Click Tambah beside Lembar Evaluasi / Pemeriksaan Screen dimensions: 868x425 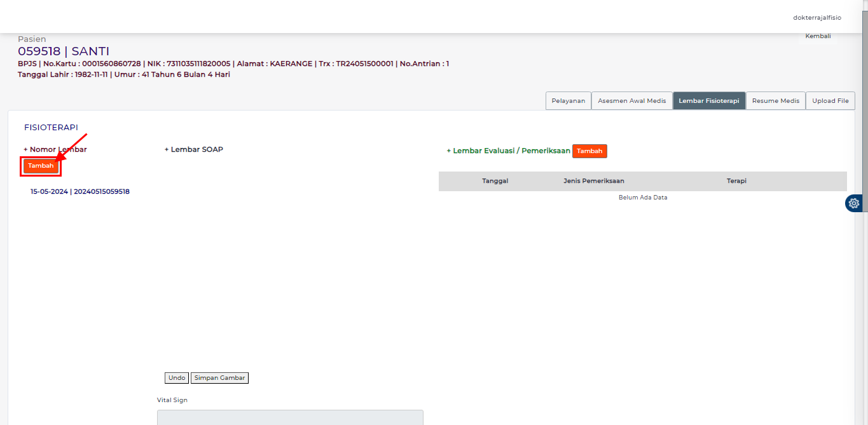click(589, 151)
